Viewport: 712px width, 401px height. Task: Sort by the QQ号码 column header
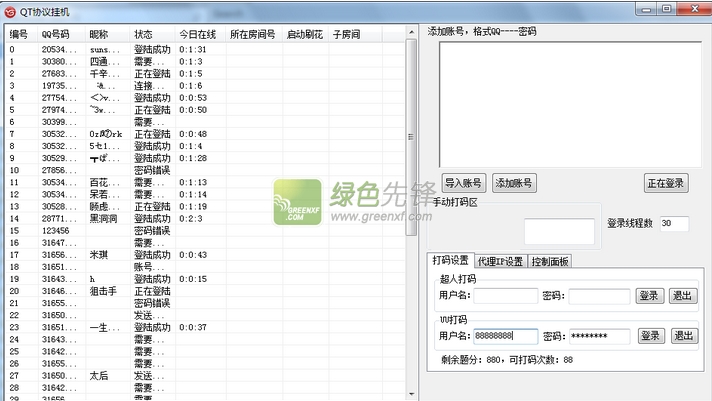pos(61,34)
